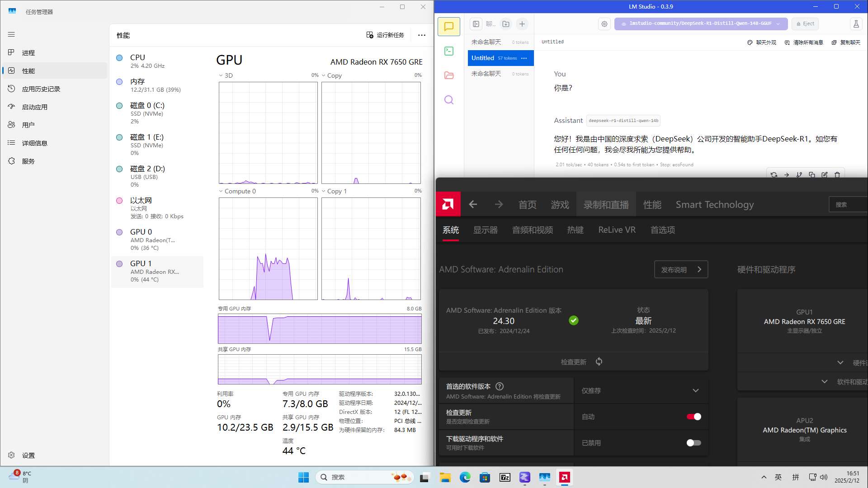Continue the assistant message with arrow icon
The height and width of the screenshot is (488, 868).
(787, 175)
